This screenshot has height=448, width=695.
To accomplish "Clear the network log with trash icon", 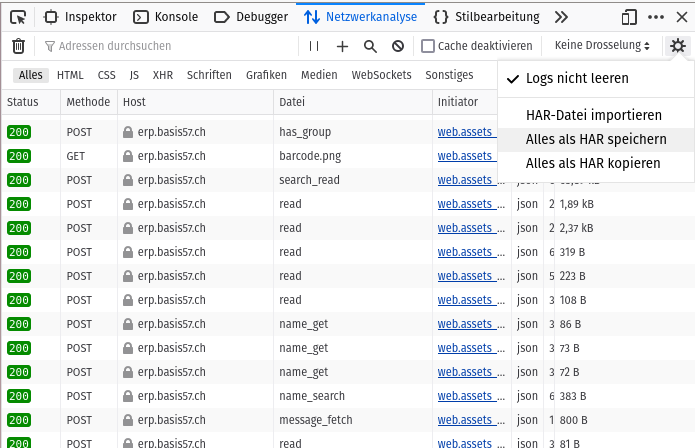I will 18,46.
